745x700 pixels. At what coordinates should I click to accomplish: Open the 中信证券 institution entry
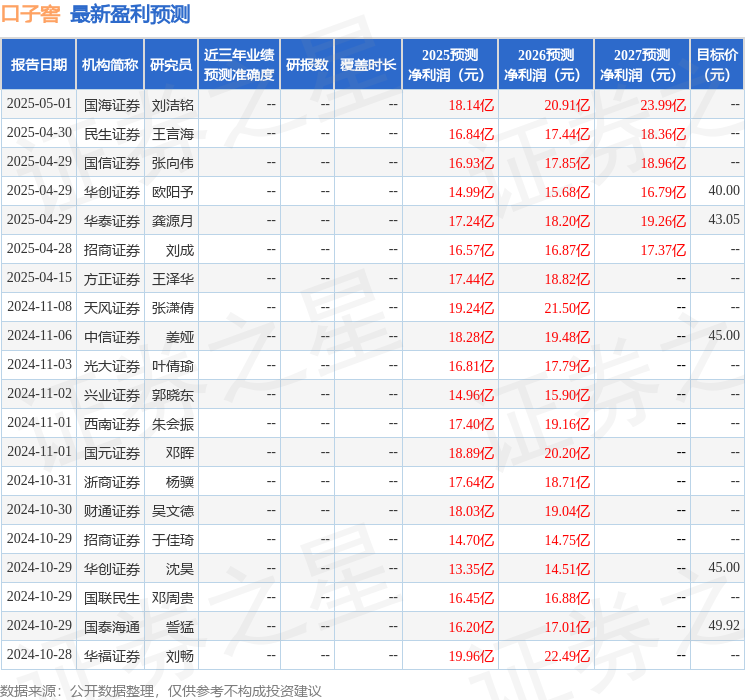[111, 336]
